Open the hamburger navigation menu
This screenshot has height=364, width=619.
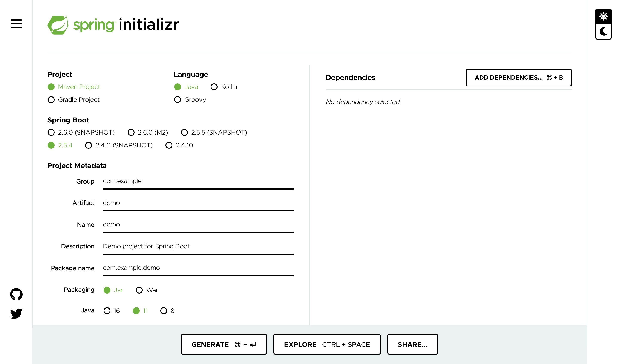click(16, 24)
